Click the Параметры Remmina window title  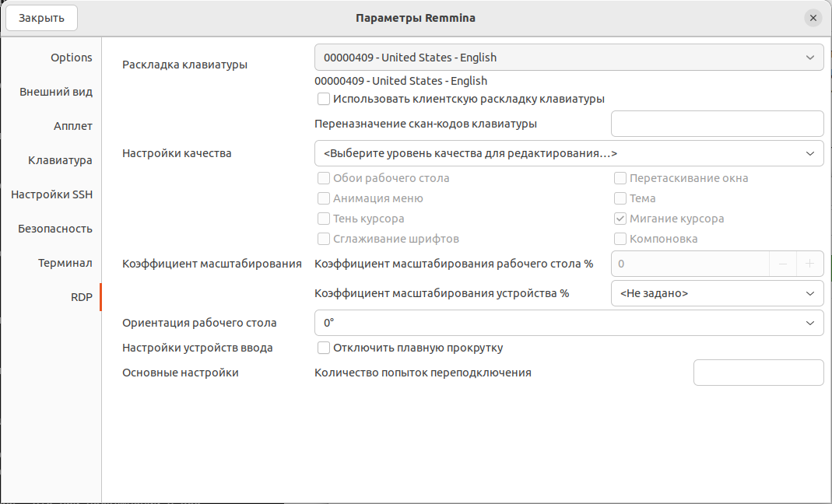click(416, 18)
